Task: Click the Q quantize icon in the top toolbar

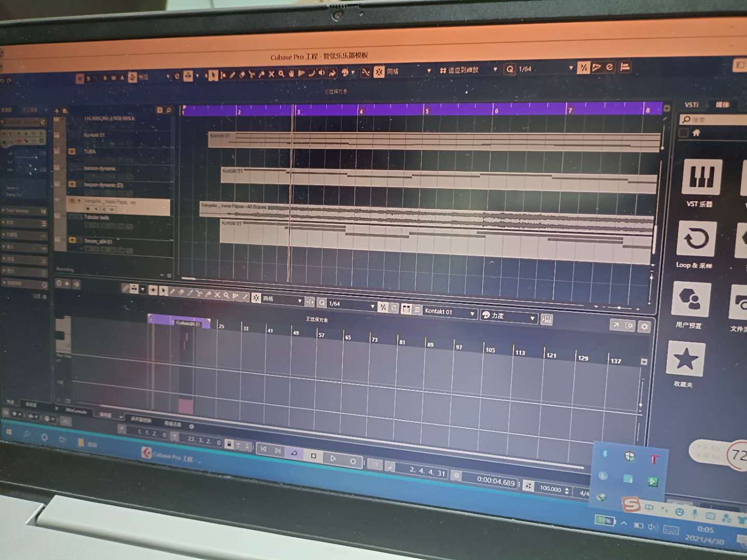Action: [510, 69]
